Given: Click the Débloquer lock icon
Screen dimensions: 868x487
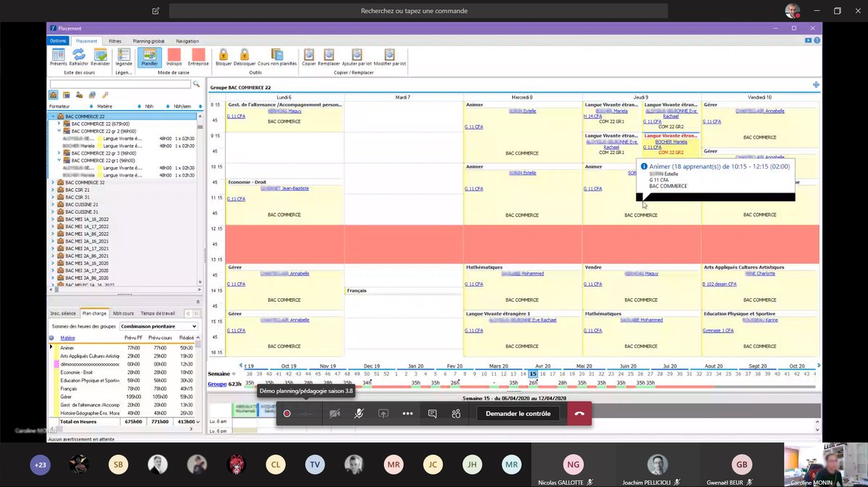Looking at the screenshot, I should [x=244, y=54].
